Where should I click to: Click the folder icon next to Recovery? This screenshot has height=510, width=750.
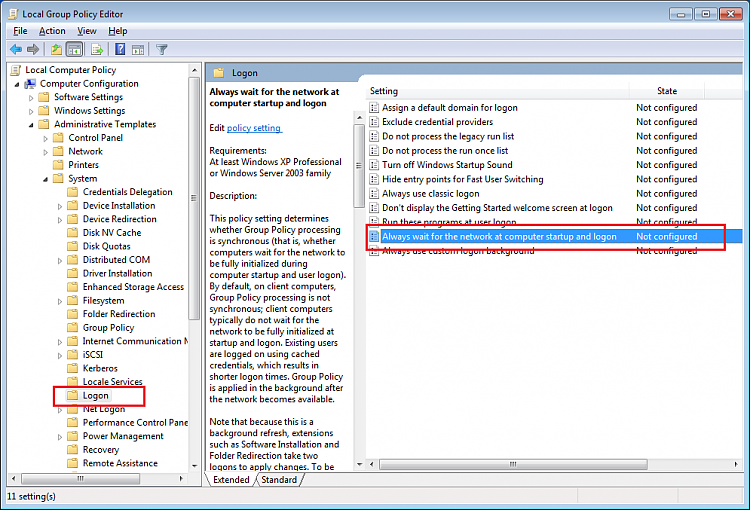pyautogui.click(x=73, y=449)
